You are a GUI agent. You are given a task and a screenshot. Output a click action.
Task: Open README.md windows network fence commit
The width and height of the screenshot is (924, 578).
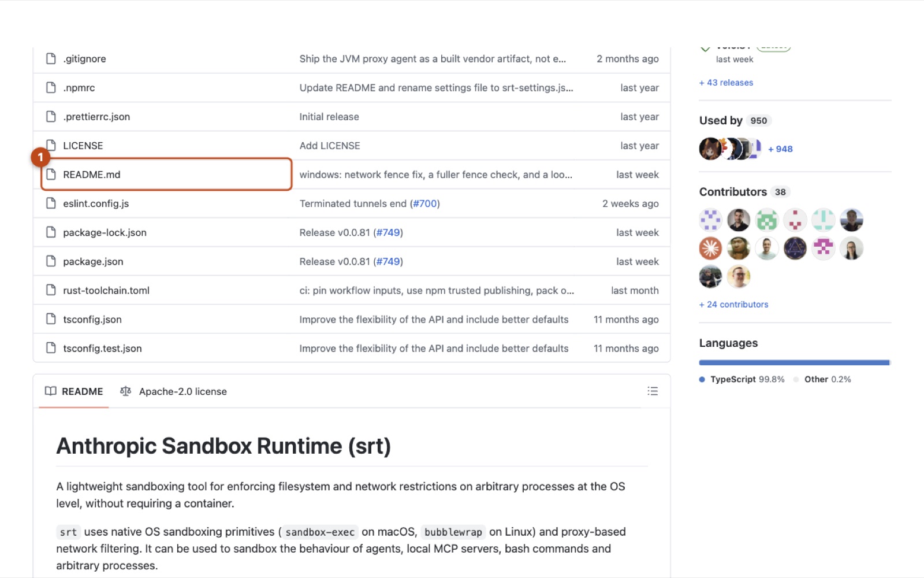click(x=435, y=175)
